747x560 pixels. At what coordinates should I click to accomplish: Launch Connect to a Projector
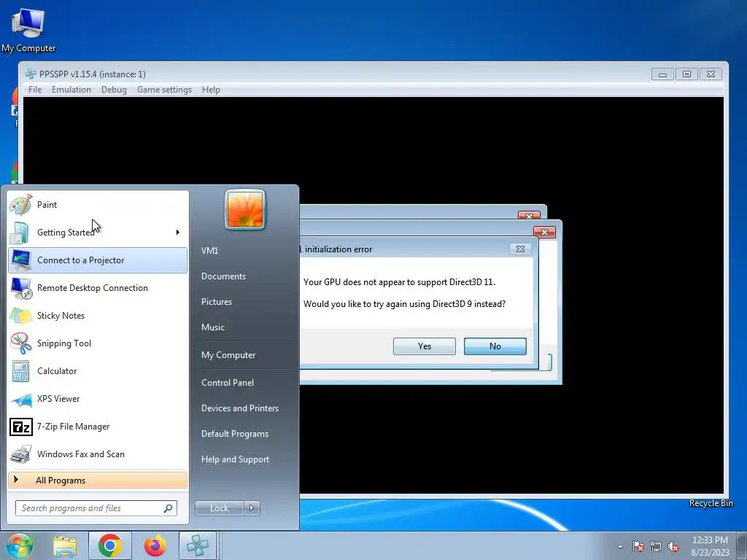[98, 260]
